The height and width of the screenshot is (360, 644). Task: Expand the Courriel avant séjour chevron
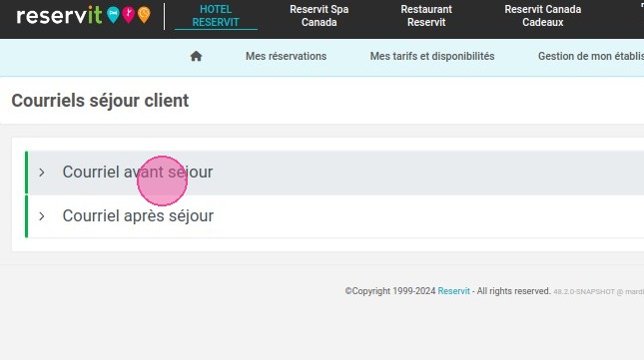(42, 173)
